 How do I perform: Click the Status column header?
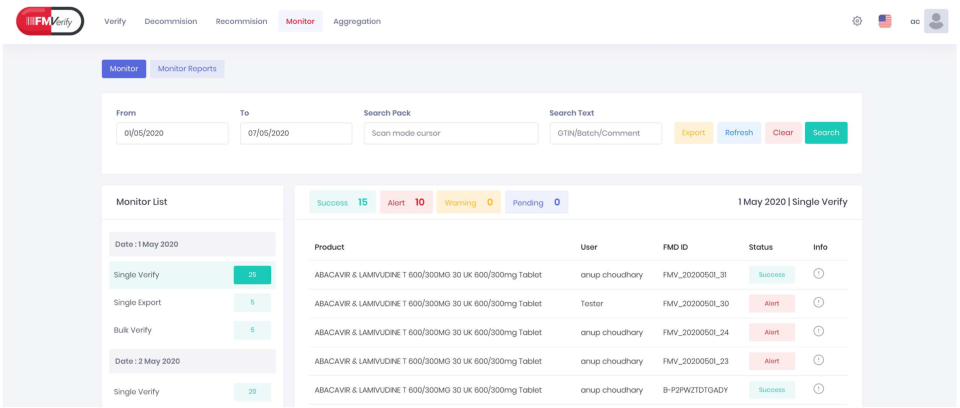760,247
